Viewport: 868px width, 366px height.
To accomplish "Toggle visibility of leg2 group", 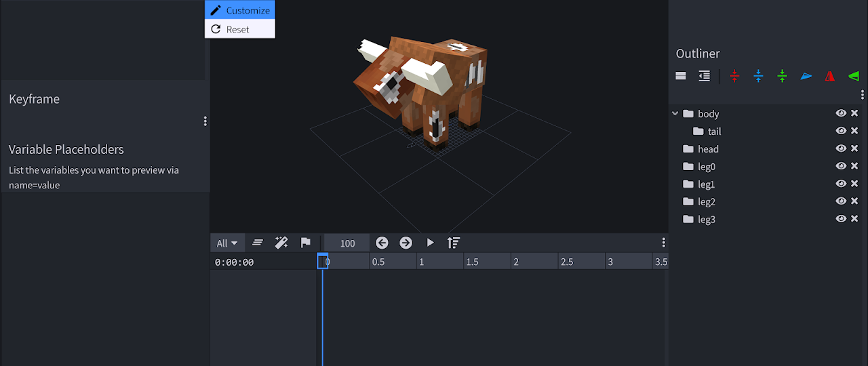I will point(841,201).
